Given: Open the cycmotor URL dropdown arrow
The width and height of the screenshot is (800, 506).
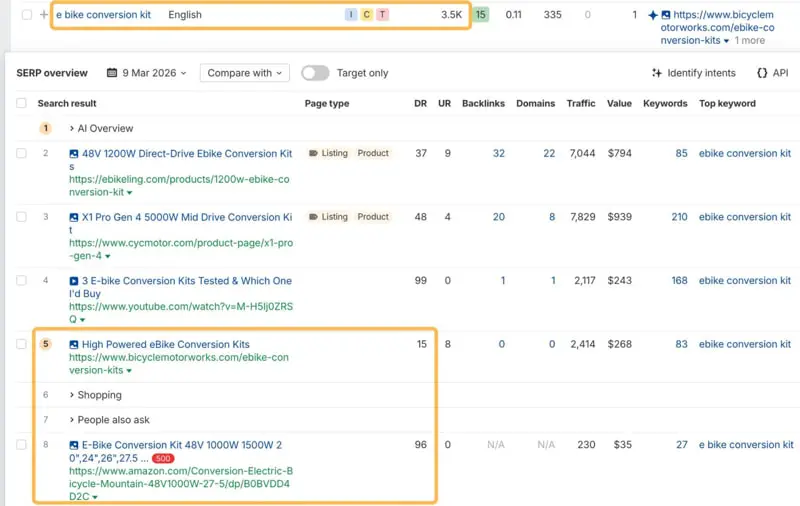Looking at the screenshot, I should [108, 257].
